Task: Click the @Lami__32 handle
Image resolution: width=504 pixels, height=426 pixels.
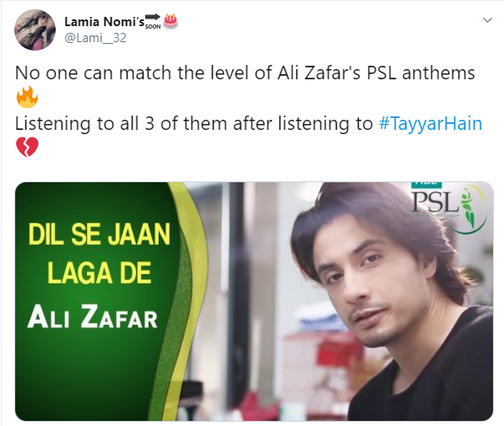Action: 95,38
